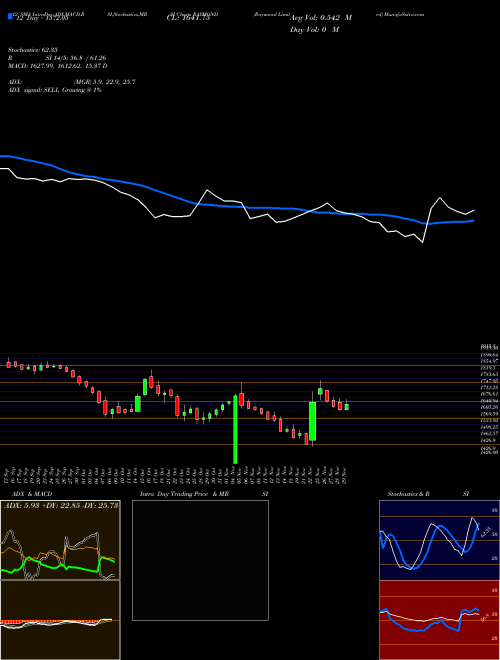Click the 'ADX: 5.93 +DY: 22.85 -DY: 25.73' header
500x660 pixels.
pyautogui.click(x=61, y=505)
